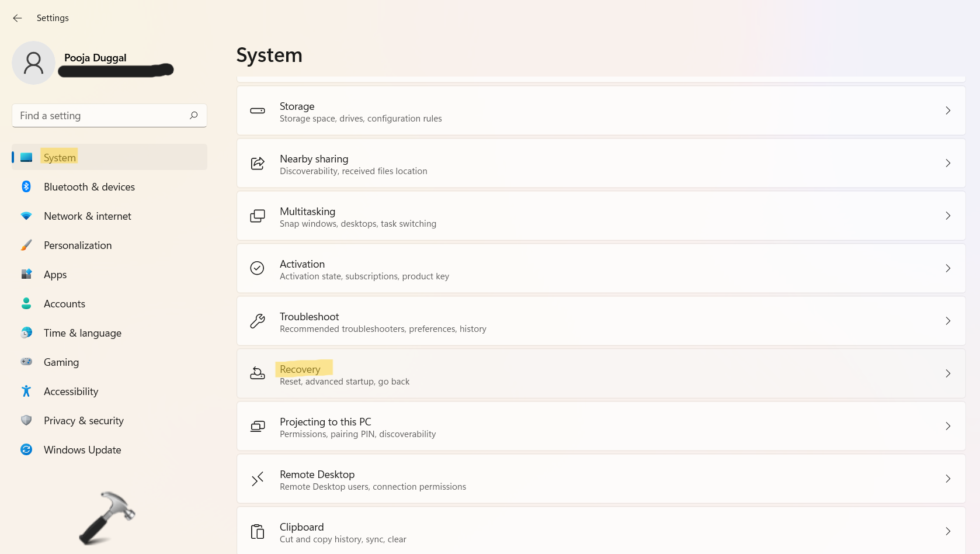Click the Nearby sharing share icon
This screenshot has width=980, height=554.
[258, 163]
